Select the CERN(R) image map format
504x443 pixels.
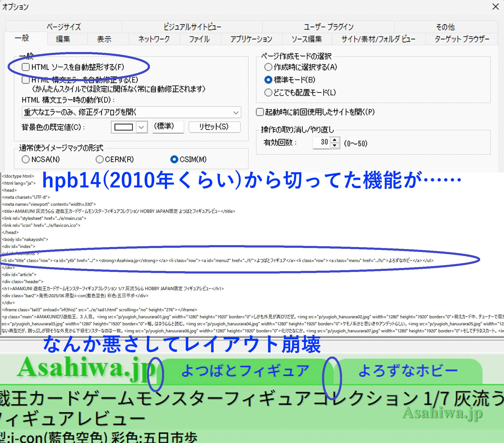pos(99,159)
